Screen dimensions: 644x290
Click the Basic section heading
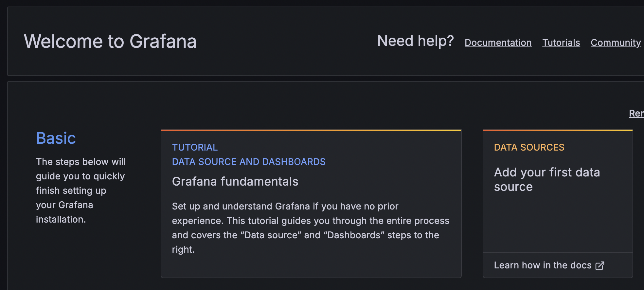coord(56,138)
